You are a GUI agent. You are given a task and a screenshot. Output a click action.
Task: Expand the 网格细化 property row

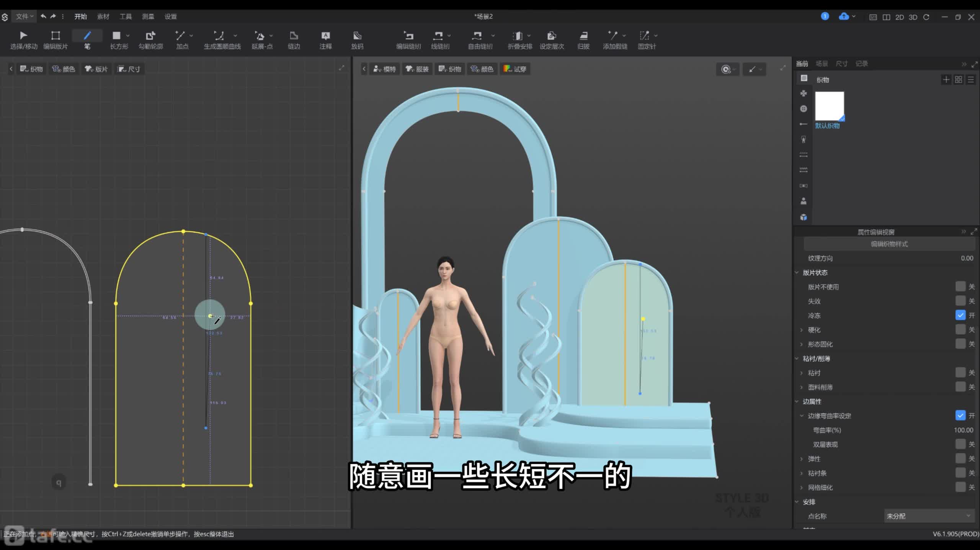pos(802,488)
